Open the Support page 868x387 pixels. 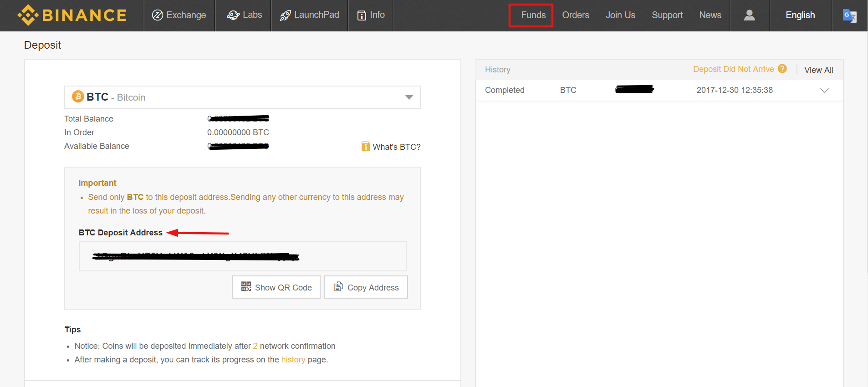[667, 15]
